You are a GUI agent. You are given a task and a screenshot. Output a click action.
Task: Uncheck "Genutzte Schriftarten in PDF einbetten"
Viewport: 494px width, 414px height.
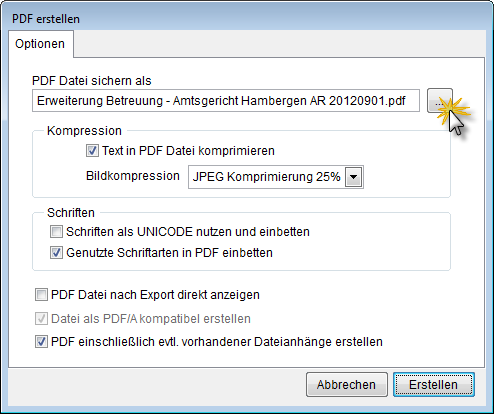[56, 253]
